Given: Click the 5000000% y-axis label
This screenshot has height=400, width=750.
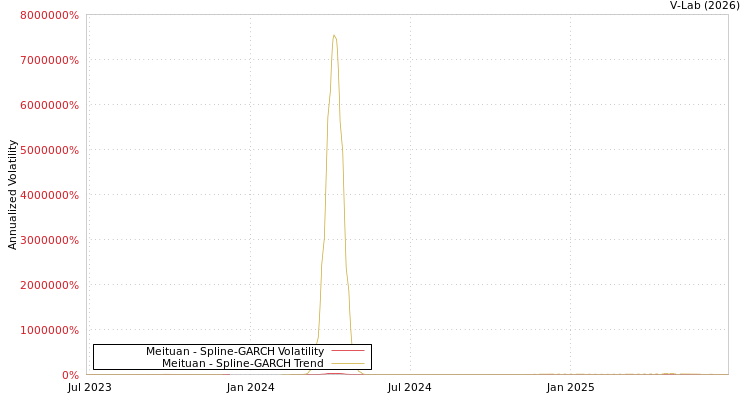Looking at the screenshot, I should (x=49, y=150).
